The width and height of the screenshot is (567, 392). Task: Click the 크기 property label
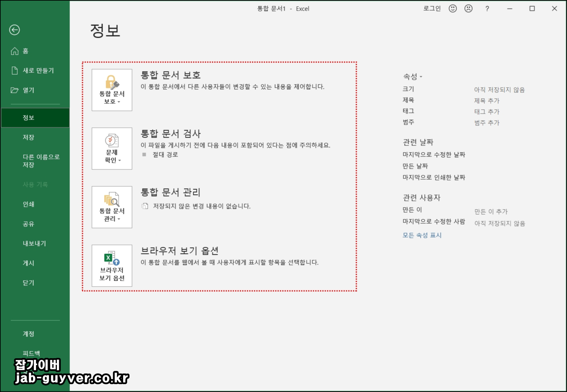[408, 89]
